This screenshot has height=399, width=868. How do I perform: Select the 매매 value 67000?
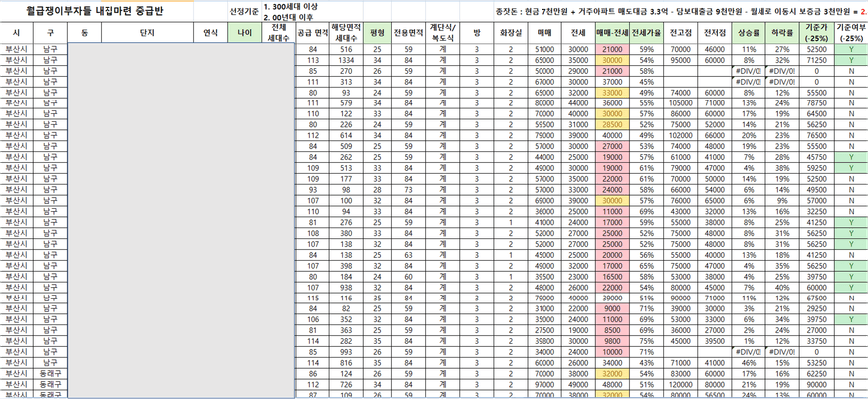coord(544,82)
